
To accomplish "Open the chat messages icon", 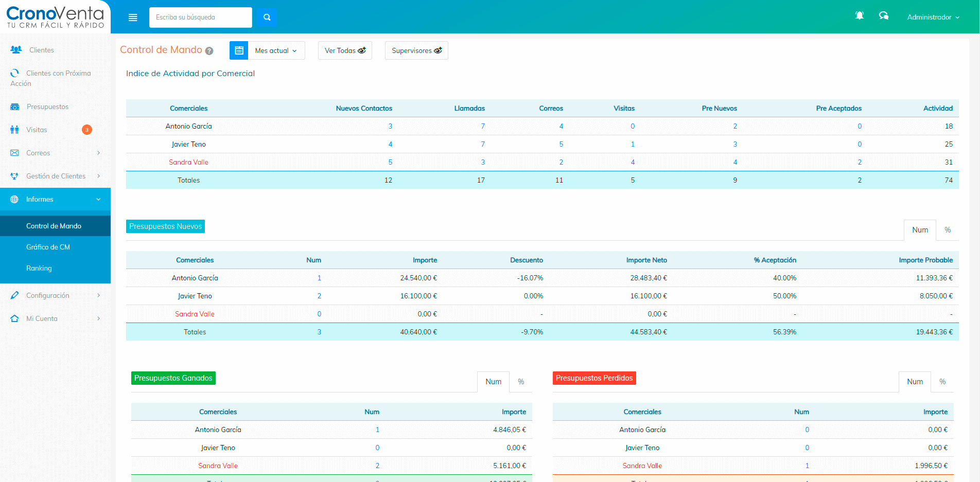I will [884, 16].
